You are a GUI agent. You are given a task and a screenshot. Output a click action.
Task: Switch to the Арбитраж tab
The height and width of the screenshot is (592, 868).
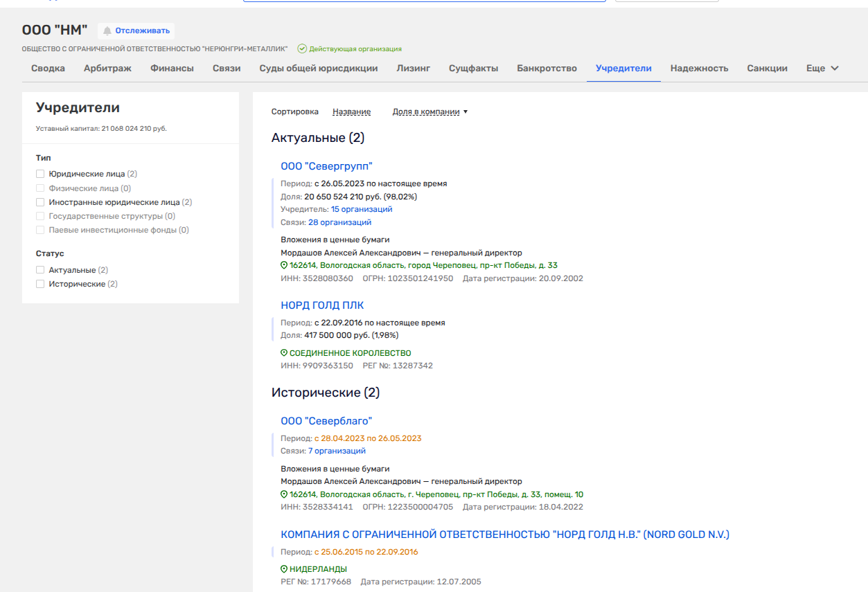tap(107, 69)
